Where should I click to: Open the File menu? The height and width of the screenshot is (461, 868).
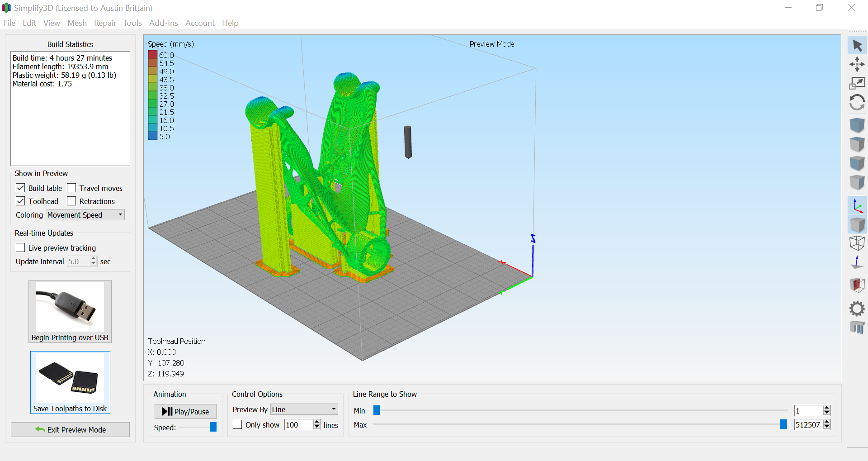tap(9, 23)
